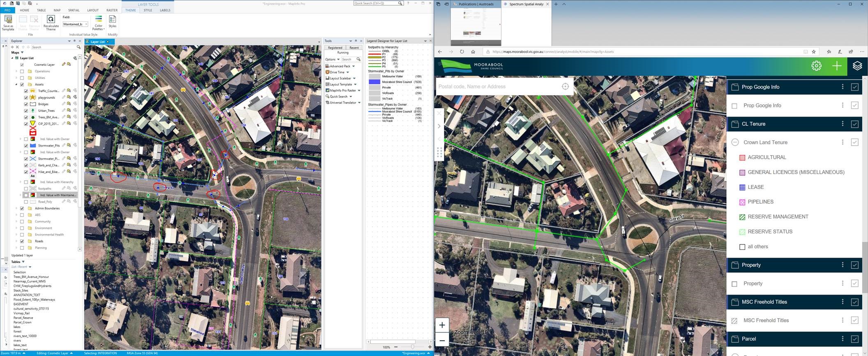Click the Drive Time tool icon
The height and width of the screenshot is (356, 868).
pyautogui.click(x=328, y=72)
